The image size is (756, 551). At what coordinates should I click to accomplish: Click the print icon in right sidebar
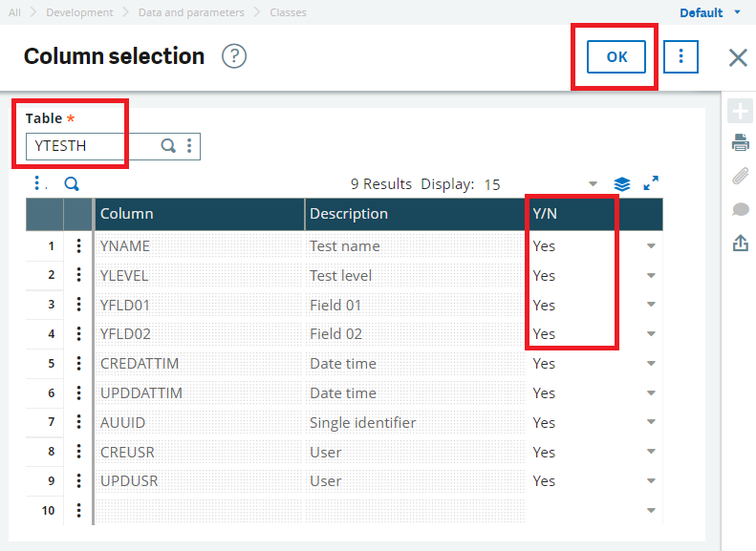741,143
